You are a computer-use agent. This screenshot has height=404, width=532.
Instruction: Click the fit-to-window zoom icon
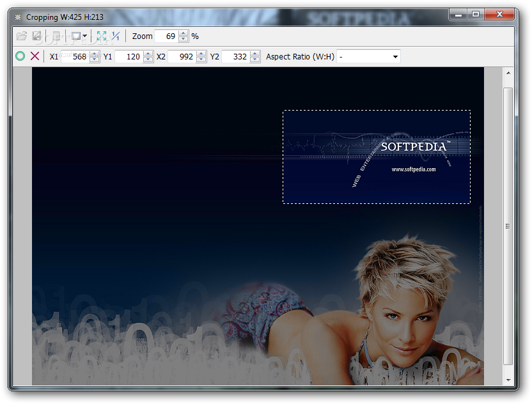[102, 36]
